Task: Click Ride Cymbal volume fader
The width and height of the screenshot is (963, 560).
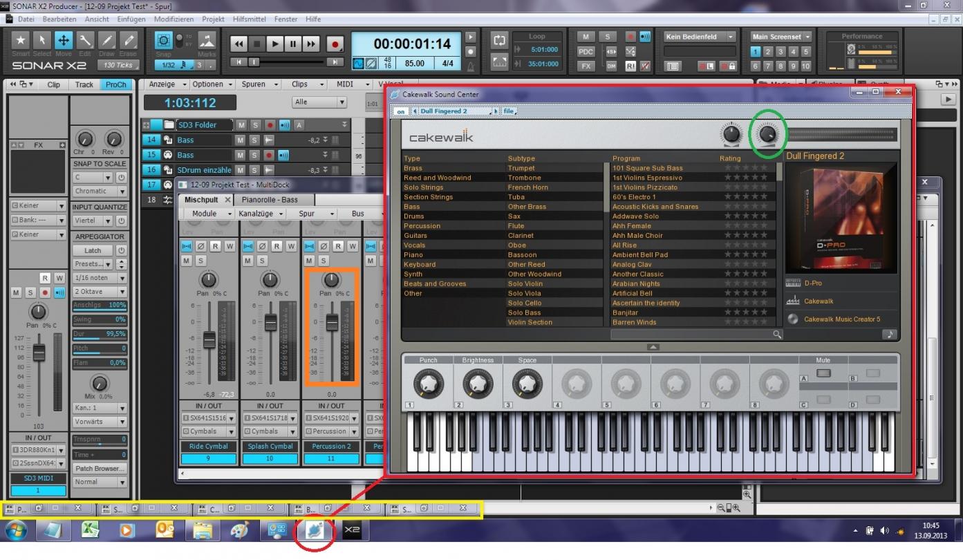Action: tap(209, 340)
